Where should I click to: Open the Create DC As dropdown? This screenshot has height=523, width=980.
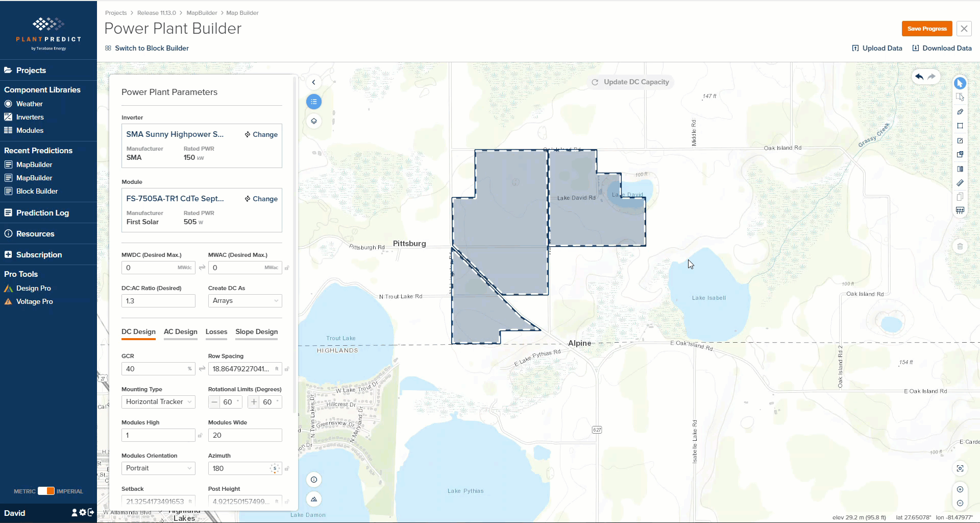click(245, 301)
